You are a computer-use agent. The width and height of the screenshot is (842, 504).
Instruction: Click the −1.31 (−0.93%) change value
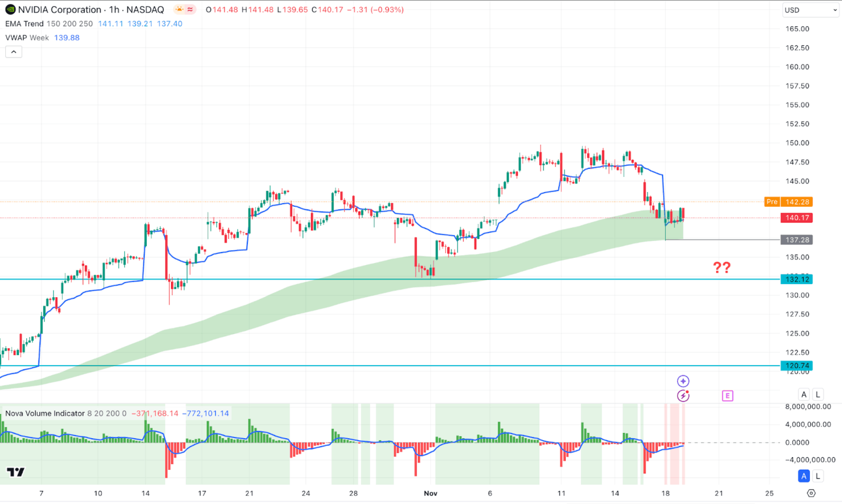click(375, 10)
